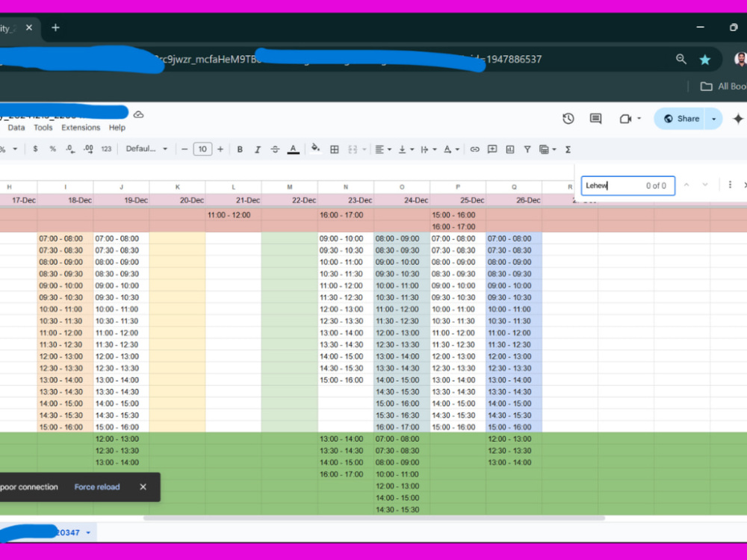
Task: Format selection as percent
Action: pos(52,149)
